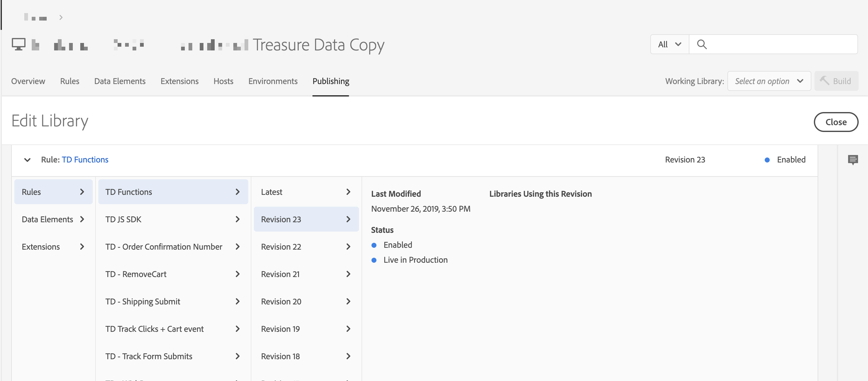Click the monitor property icon
The image size is (868, 381).
[x=19, y=44]
